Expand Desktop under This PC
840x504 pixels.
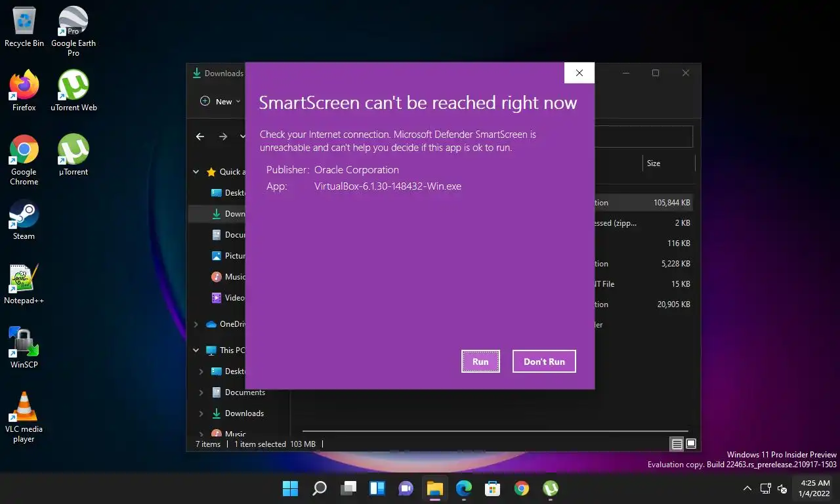201,371
